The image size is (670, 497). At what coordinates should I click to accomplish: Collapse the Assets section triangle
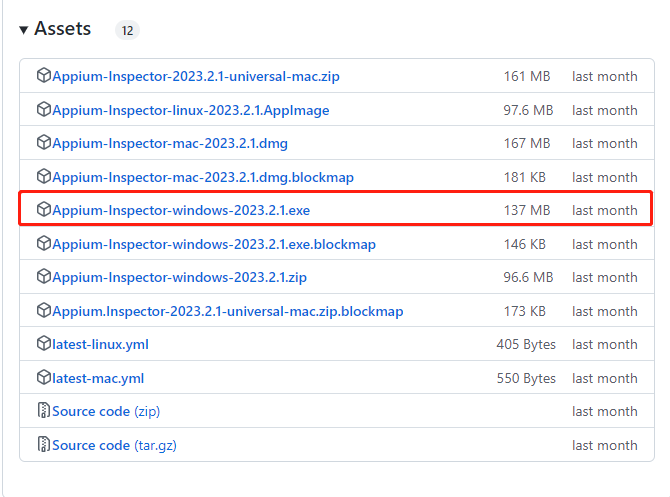[24, 30]
